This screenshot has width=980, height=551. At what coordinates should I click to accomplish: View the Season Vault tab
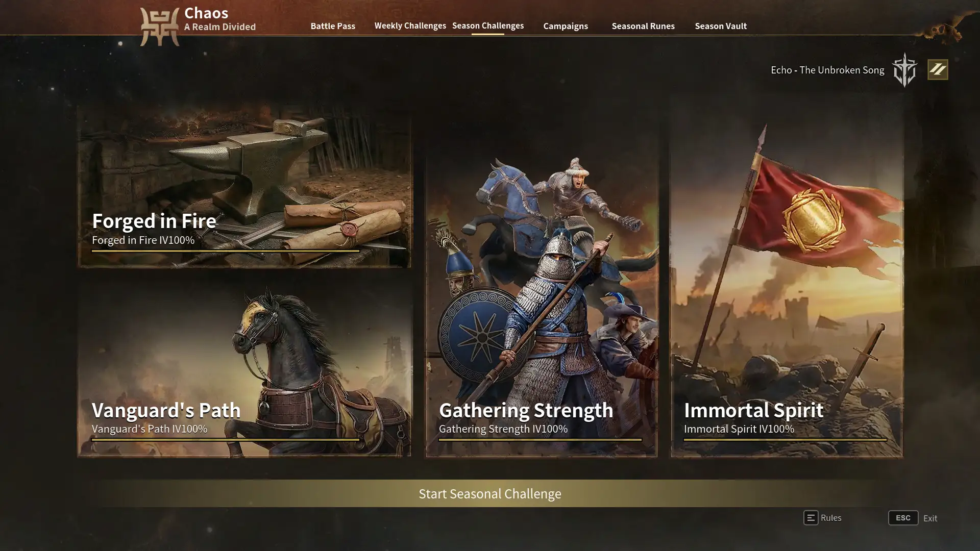tap(721, 26)
